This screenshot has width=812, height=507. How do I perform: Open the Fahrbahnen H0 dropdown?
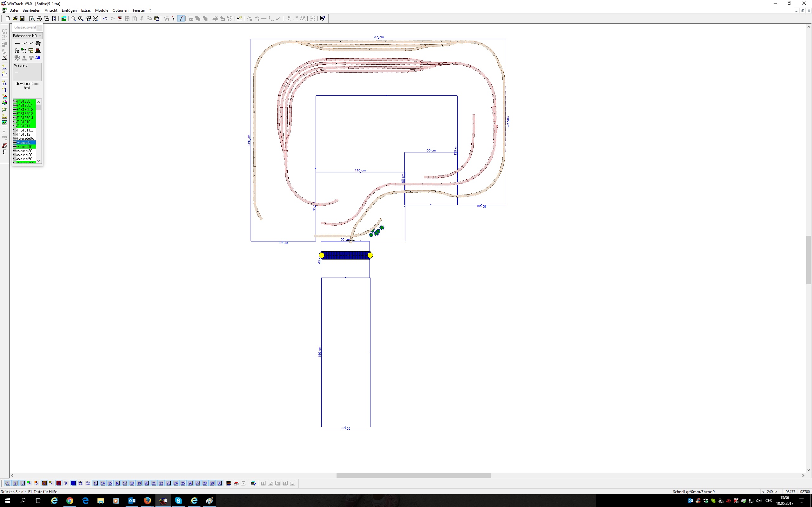27,35
